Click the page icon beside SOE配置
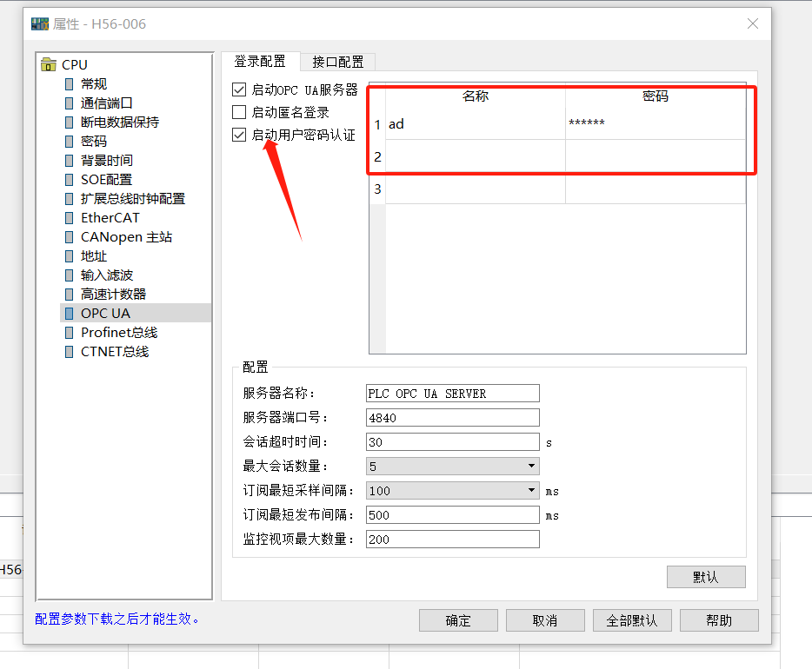 tap(69, 180)
